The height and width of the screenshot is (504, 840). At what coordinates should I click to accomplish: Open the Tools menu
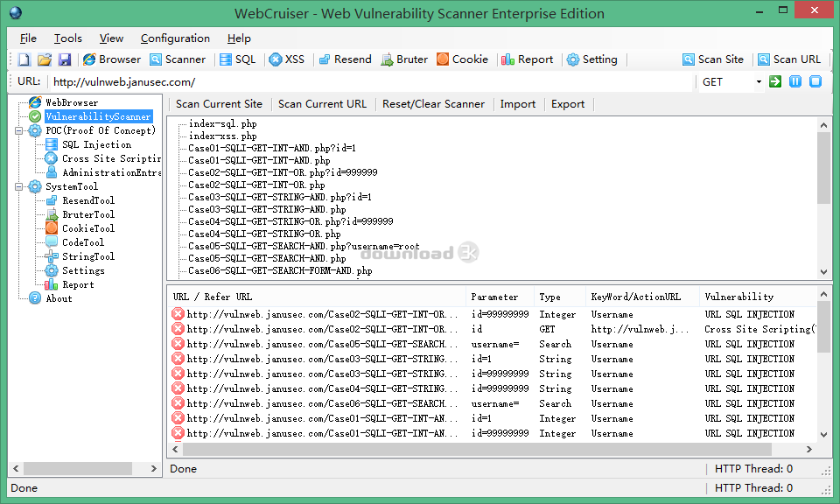click(68, 38)
